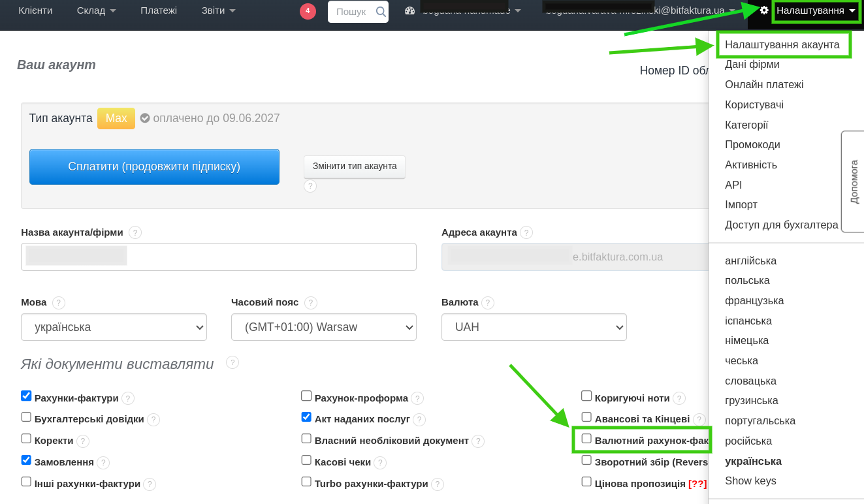
Task: Uncheck the Рахунки-фактури checkbox
Action: click(x=26, y=396)
